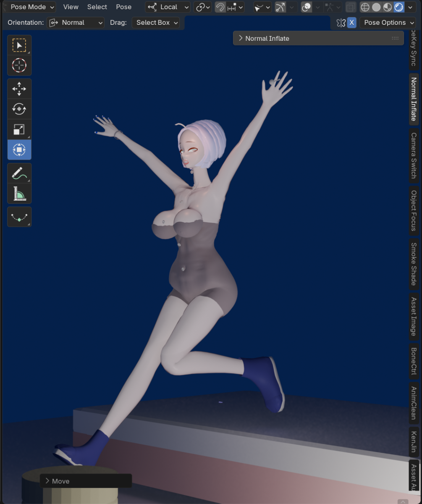Activate the Measure ruler tool
Screen dimensions: 422x504
pyautogui.click(x=19, y=194)
